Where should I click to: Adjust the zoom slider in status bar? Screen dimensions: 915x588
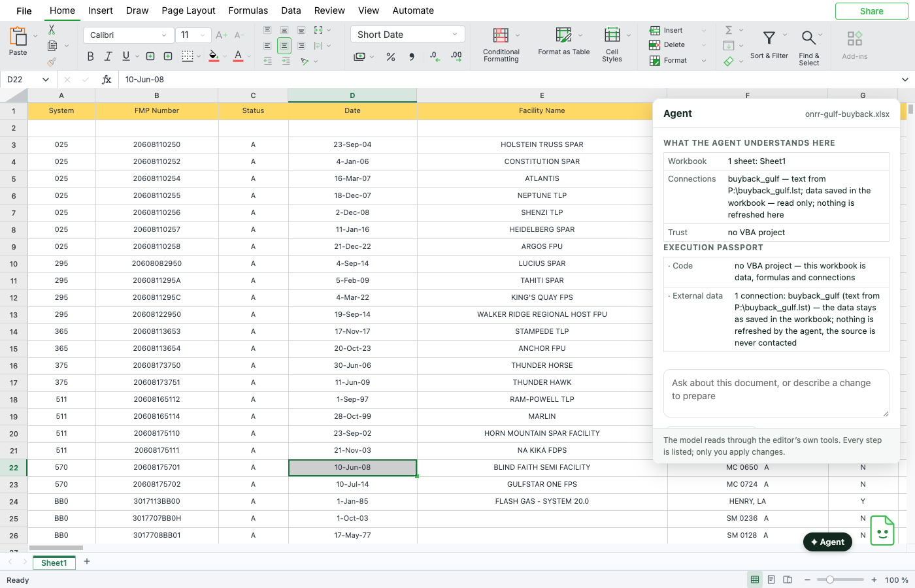(x=830, y=580)
